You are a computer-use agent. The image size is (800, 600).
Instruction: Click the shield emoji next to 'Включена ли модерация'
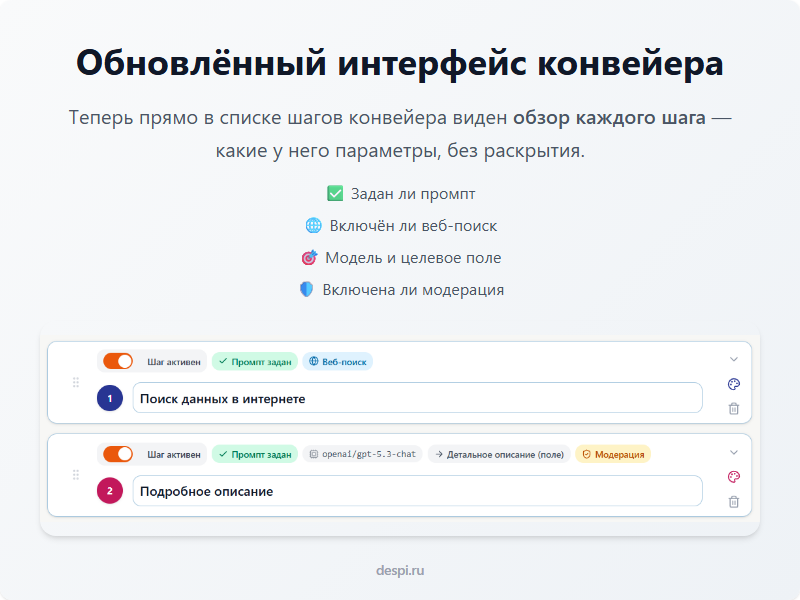click(307, 289)
